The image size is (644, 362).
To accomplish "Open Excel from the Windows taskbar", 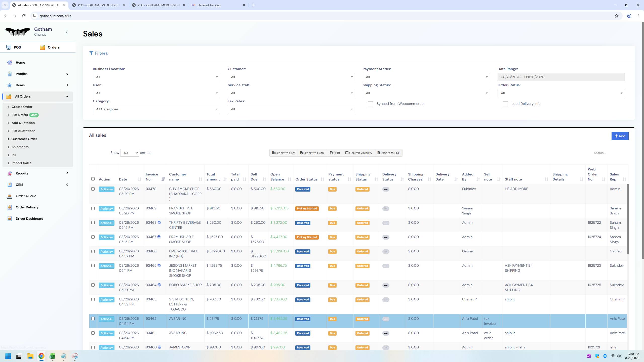I will click(52, 356).
